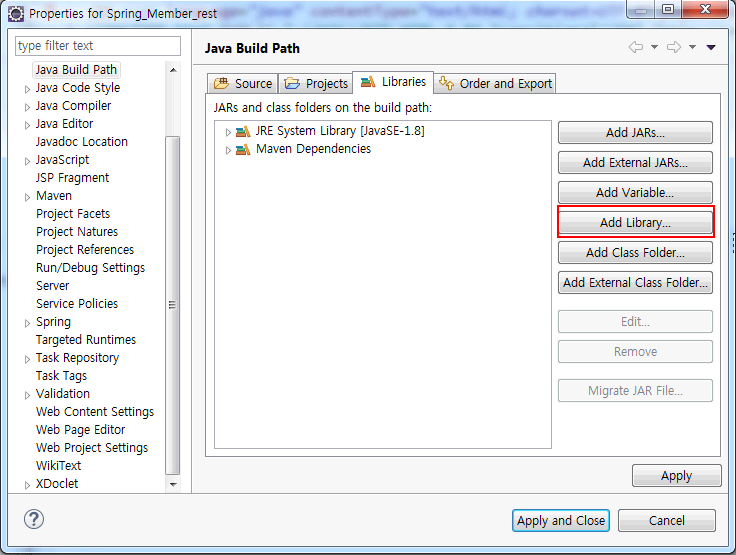The height and width of the screenshot is (555, 736).
Task: Expand Maven Dependencies node
Action: (x=228, y=150)
